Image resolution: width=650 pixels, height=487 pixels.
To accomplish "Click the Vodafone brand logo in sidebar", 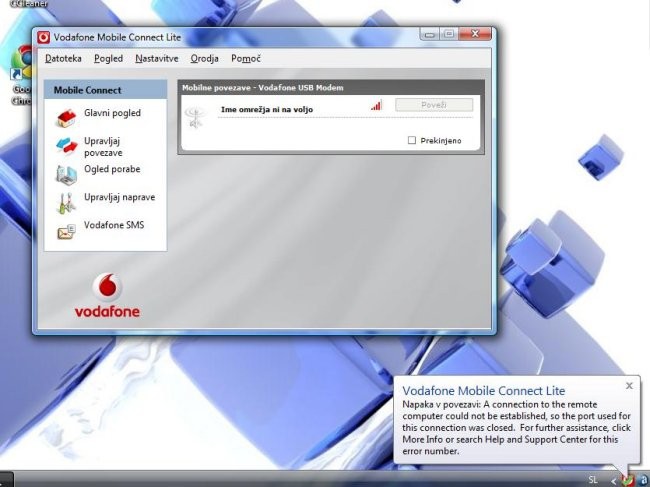I will click(107, 296).
